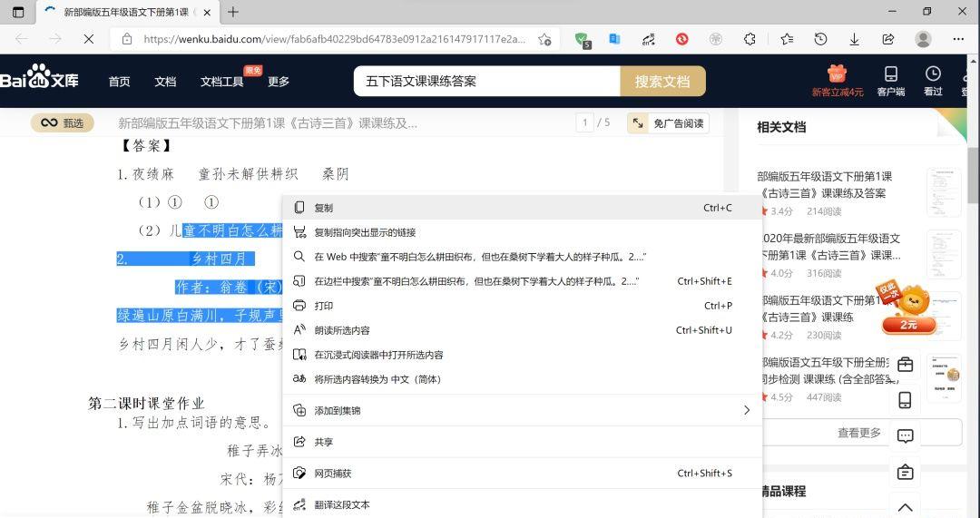
Task: Open the chat feedback icon in sidebar
Action: (x=905, y=435)
